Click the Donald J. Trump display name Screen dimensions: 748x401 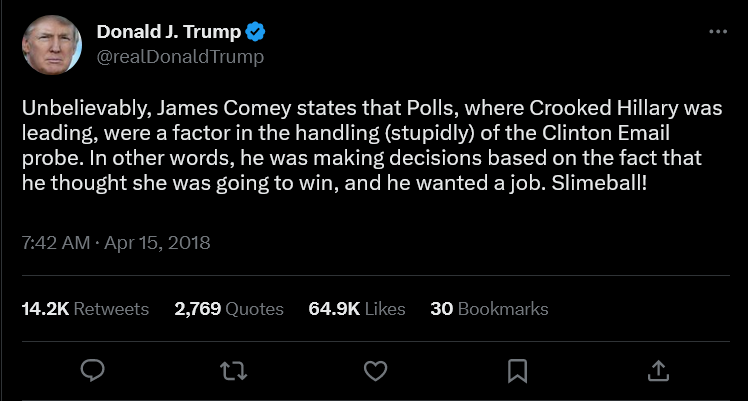pos(168,32)
